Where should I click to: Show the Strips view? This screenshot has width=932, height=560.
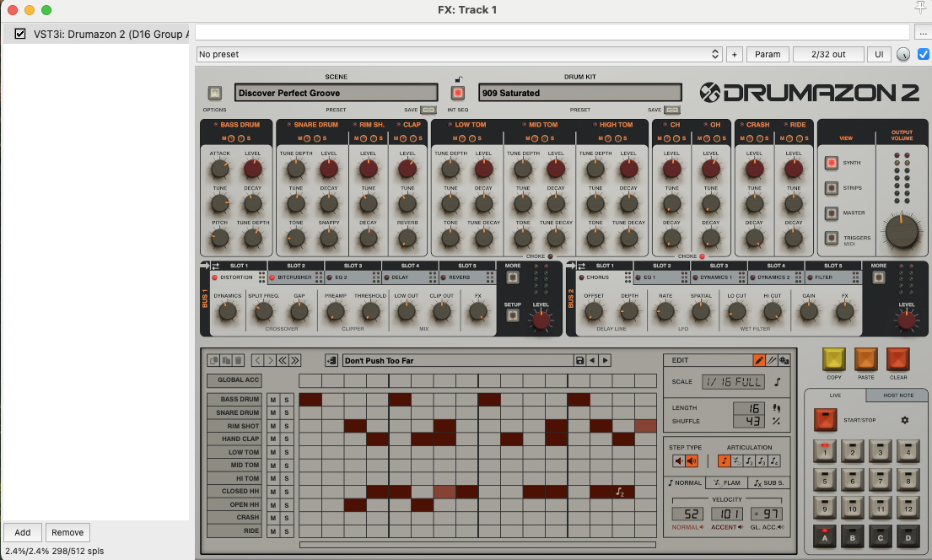point(832,188)
